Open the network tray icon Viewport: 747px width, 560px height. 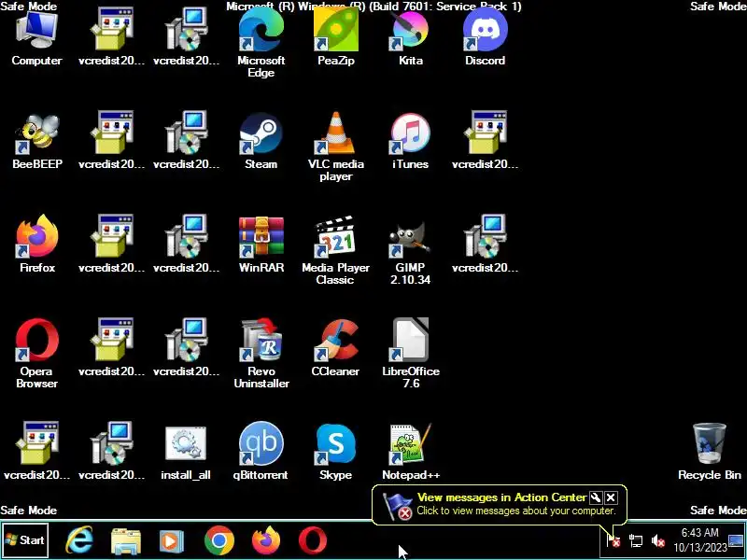point(636,540)
